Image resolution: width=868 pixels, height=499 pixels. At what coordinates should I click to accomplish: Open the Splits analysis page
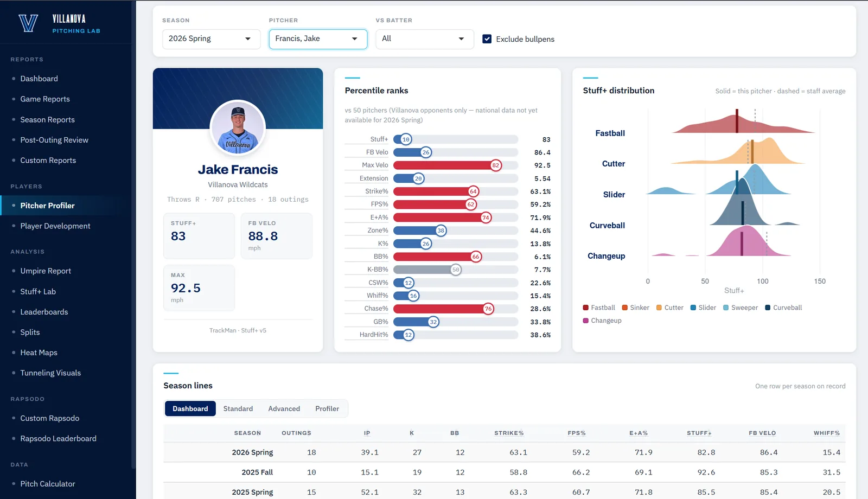click(30, 332)
